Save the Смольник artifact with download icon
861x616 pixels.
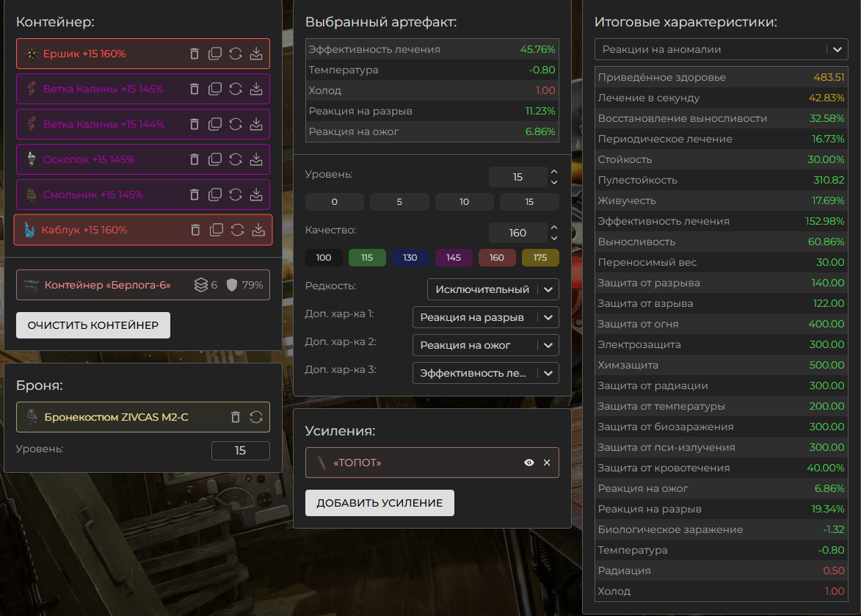pyautogui.click(x=256, y=195)
